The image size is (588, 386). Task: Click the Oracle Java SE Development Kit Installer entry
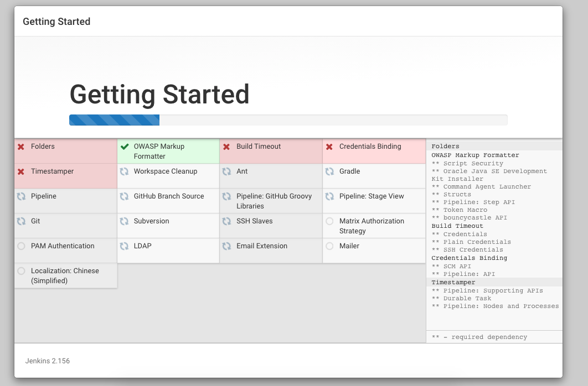click(489, 175)
